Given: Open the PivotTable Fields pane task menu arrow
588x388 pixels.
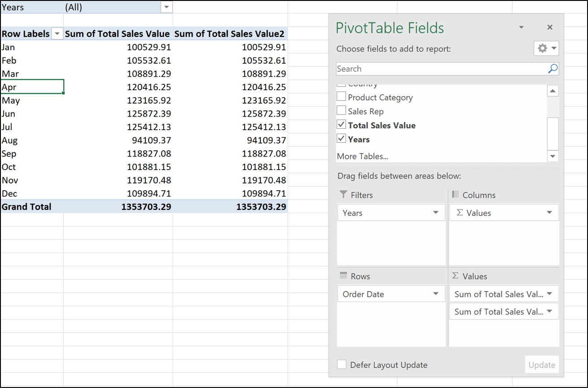Looking at the screenshot, I should (521, 27).
